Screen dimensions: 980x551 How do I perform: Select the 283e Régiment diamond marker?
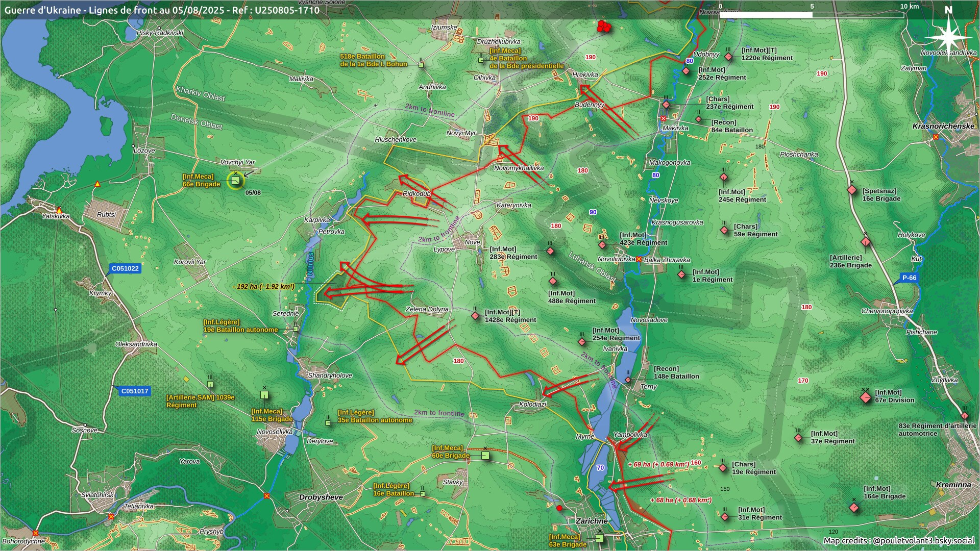550,251
